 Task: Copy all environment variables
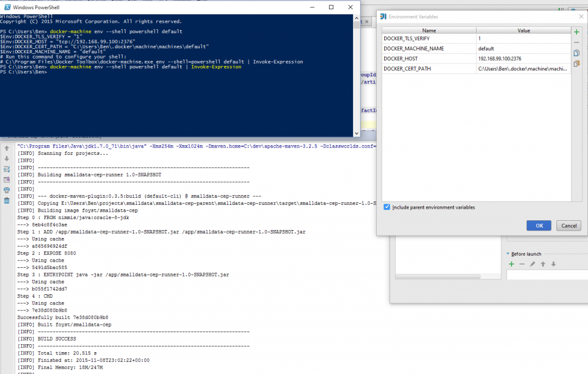click(576, 53)
